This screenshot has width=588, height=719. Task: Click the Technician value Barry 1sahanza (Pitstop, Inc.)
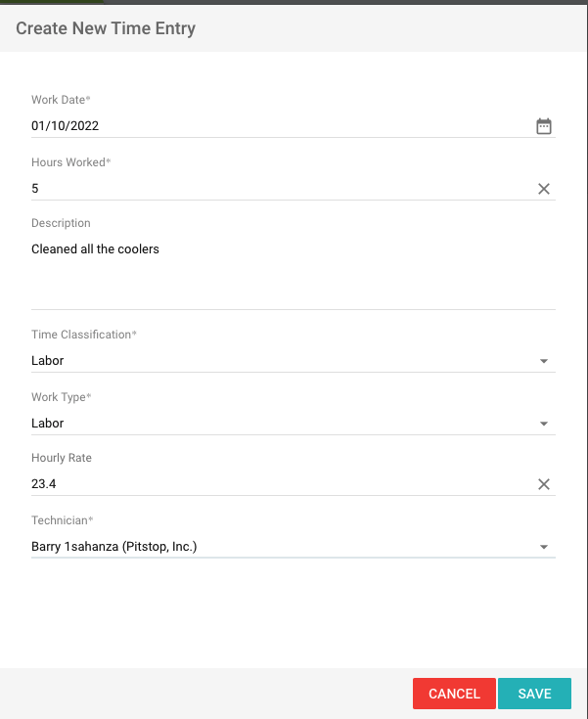coord(114,547)
